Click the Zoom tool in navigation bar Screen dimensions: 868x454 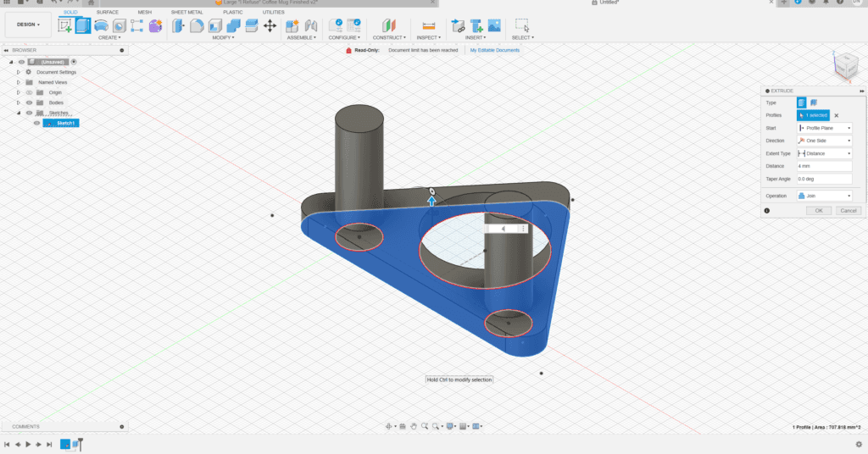click(x=425, y=426)
